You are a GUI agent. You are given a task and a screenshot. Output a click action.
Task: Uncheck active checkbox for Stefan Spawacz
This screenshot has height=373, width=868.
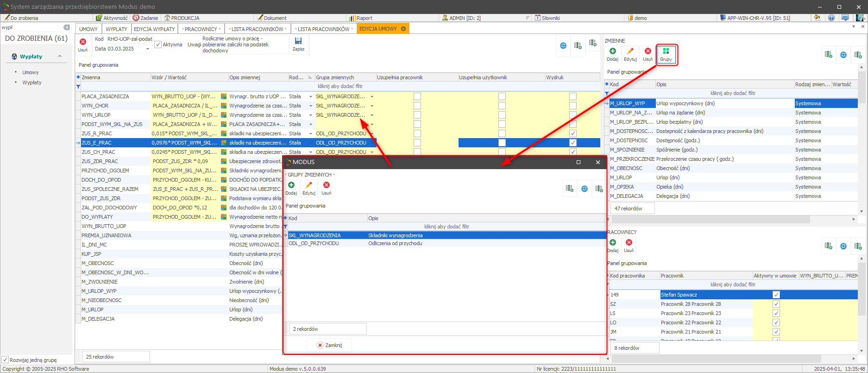tap(776, 295)
